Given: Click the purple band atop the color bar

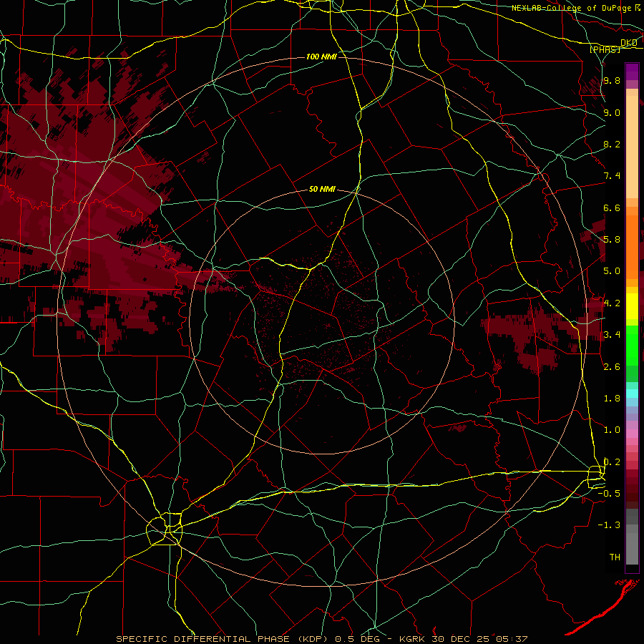Looking at the screenshot, I should [x=632, y=72].
